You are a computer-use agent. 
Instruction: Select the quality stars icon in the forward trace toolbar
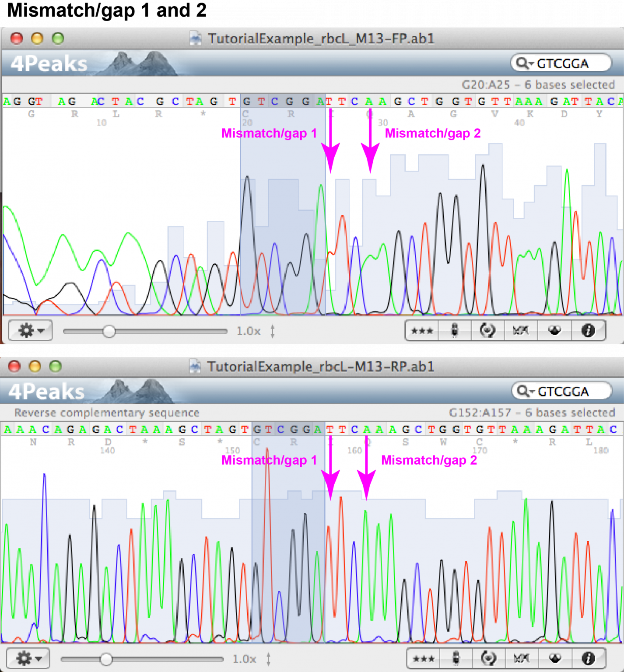[421, 331]
